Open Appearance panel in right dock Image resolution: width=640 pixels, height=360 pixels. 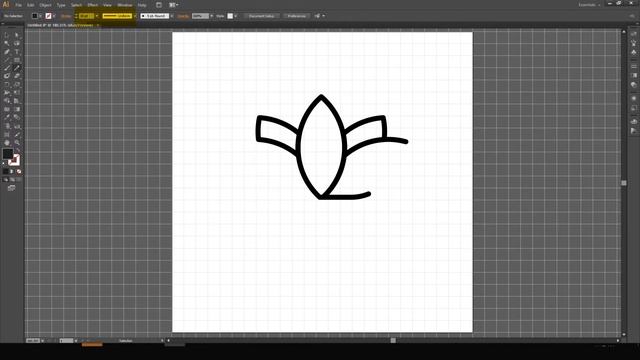tap(633, 98)
